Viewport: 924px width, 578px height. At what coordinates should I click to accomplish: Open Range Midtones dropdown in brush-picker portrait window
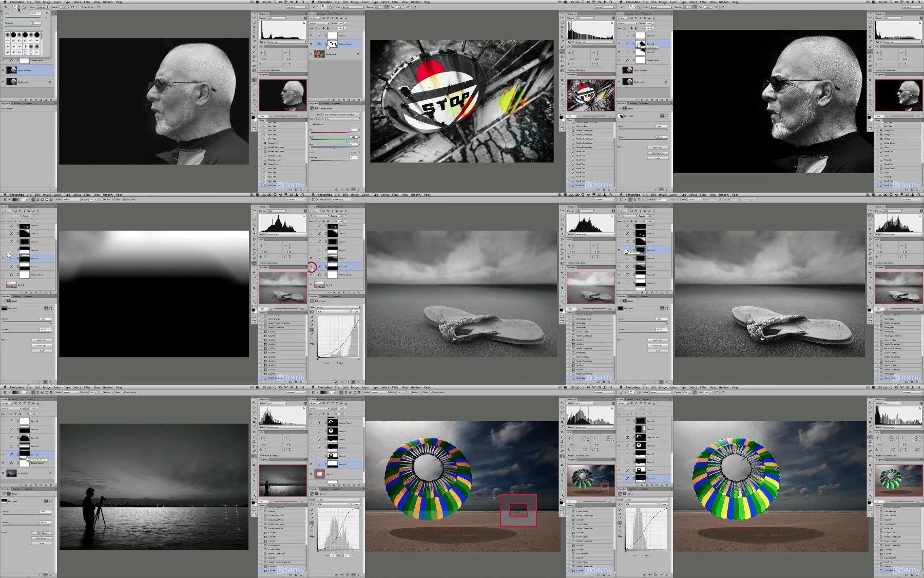(x=43, y=7)
